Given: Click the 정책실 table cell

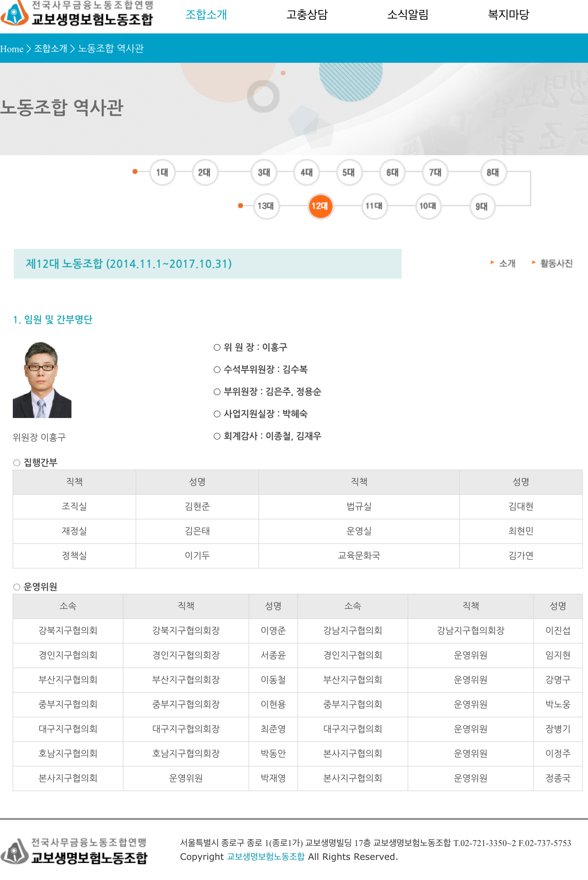Looking at the screenshot, I should (x=74, y=556).
